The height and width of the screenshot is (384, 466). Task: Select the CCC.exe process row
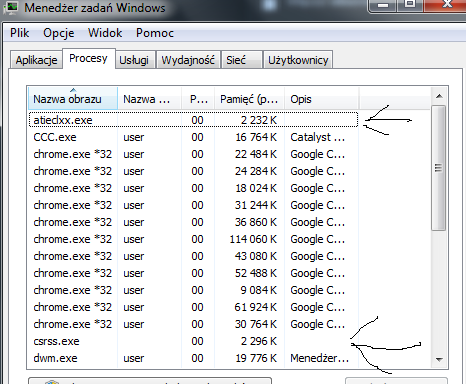(x=193, y=137)
